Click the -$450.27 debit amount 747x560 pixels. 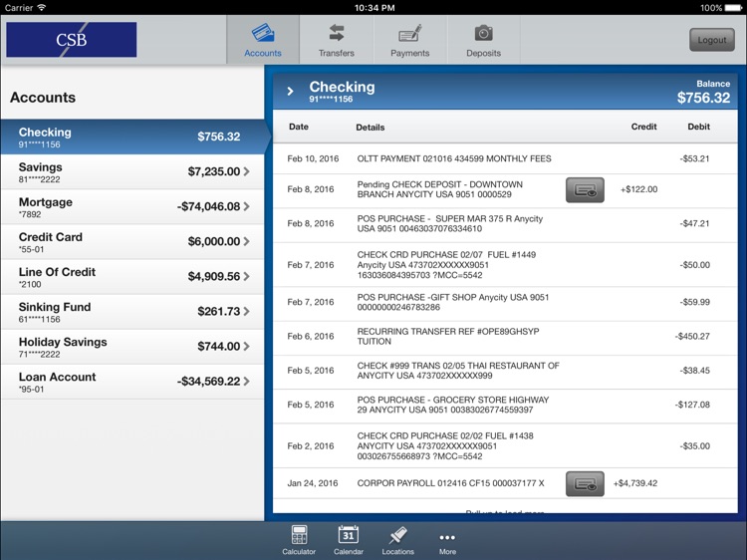(x=692, y=337)
